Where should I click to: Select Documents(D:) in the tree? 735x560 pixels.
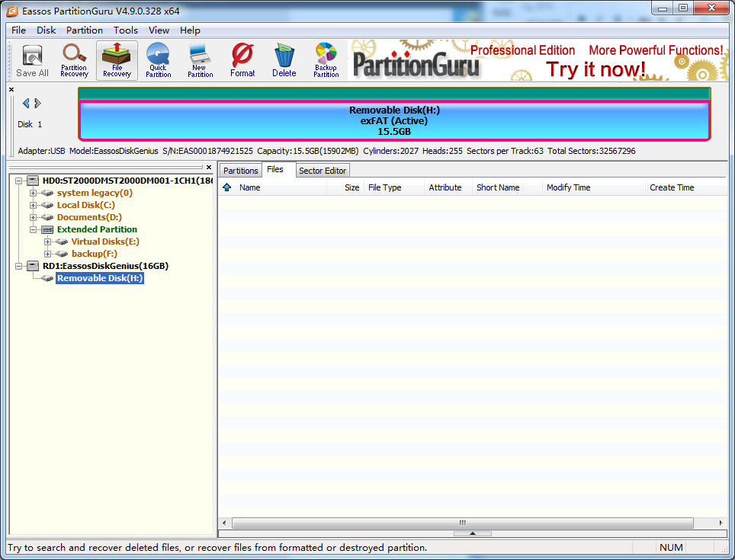pos(89,217)
